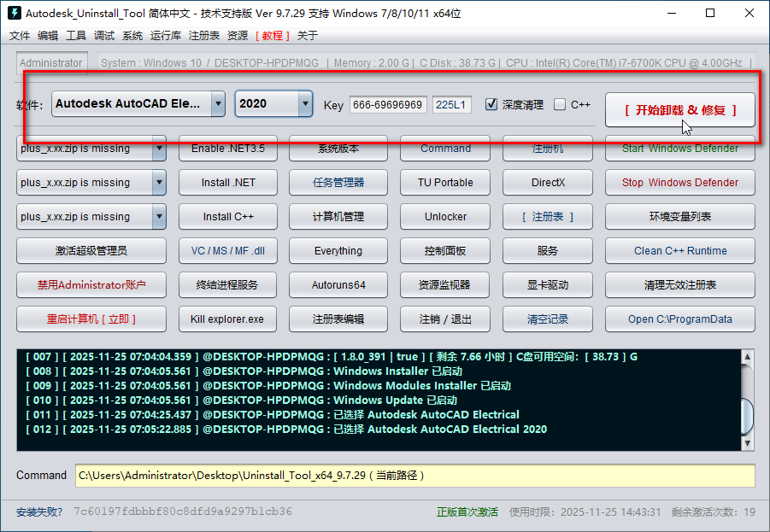Open the 资源 menu
Viewport: 770px width, 532px height.
(x=238, y=35)
